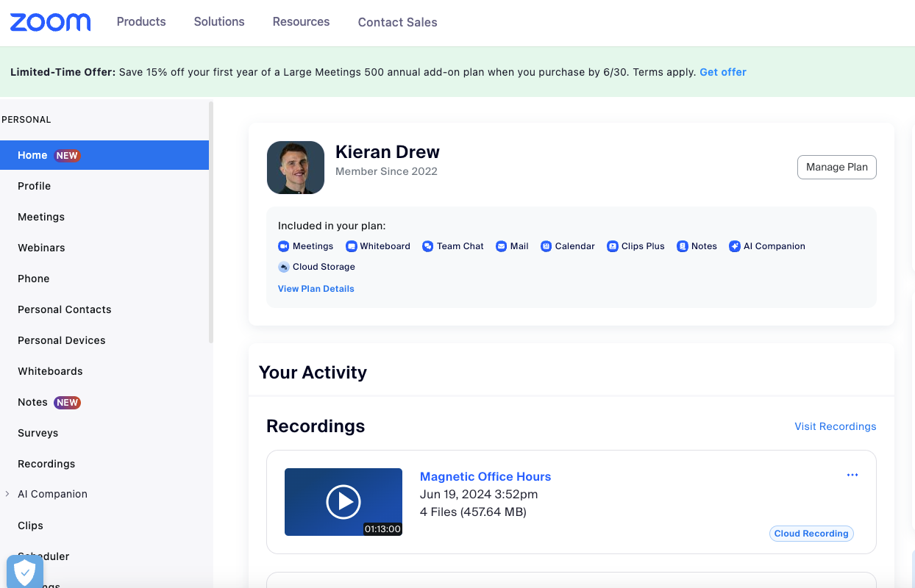The image size is (915, 588).
Task: Open the View Plan Details link
Action: 316,289
